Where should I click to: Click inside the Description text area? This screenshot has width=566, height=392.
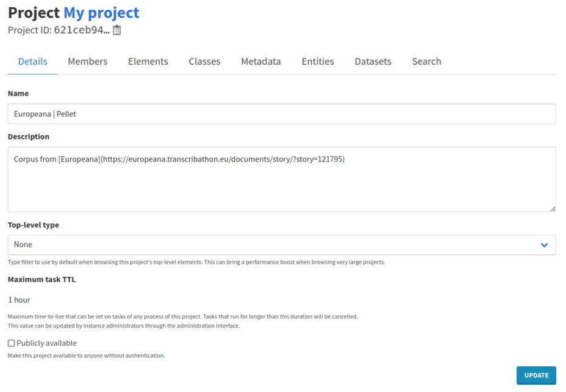coord(282,179)
